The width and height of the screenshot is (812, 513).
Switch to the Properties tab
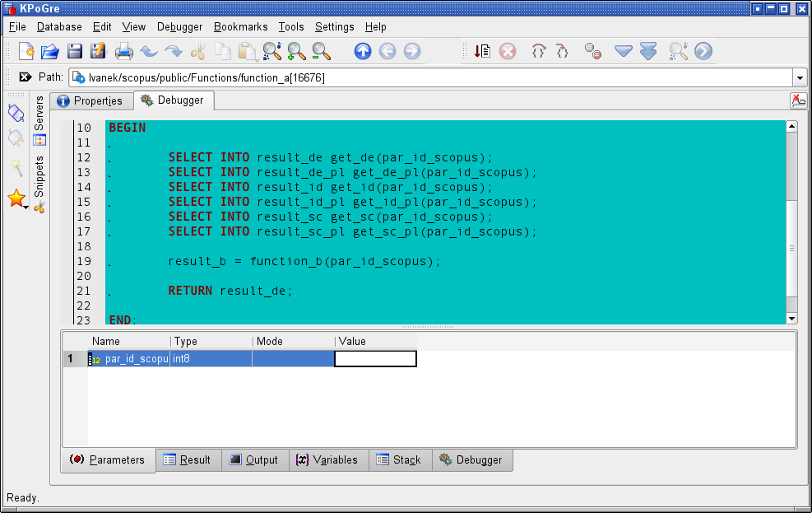pos(90,101)
